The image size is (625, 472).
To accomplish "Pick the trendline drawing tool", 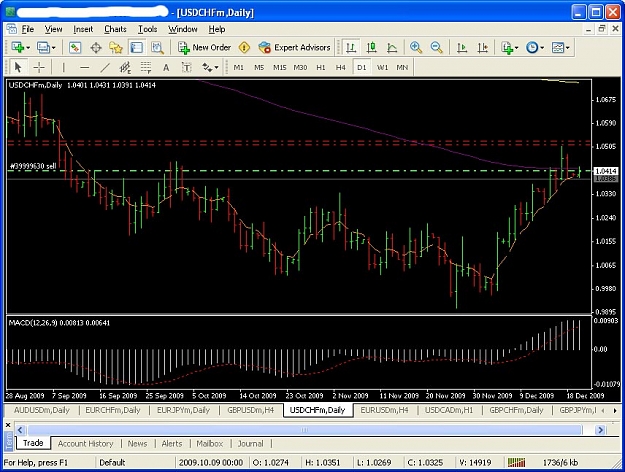I will pos(105,67).
